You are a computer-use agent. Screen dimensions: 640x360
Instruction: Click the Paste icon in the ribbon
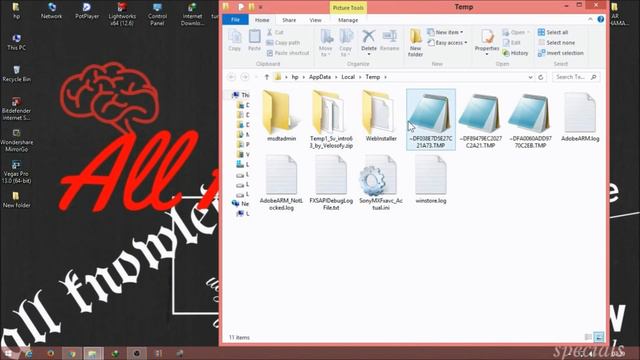pos(254,40)
